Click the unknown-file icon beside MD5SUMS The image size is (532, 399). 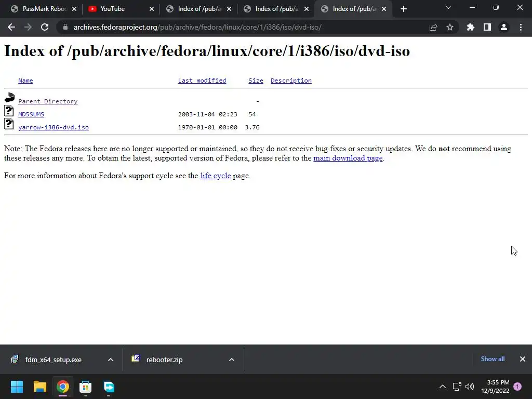click(9, 111)
